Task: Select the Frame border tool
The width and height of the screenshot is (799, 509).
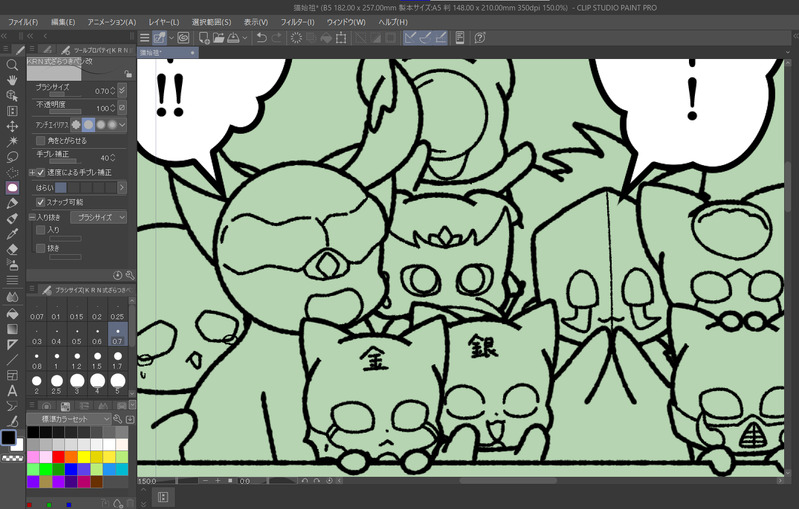Action: click(12, 376)
